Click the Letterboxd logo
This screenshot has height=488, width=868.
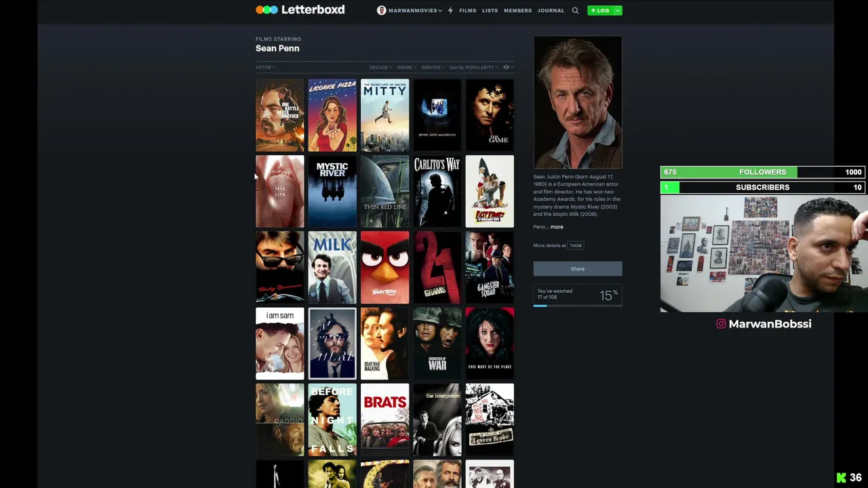tap(300, 9)
